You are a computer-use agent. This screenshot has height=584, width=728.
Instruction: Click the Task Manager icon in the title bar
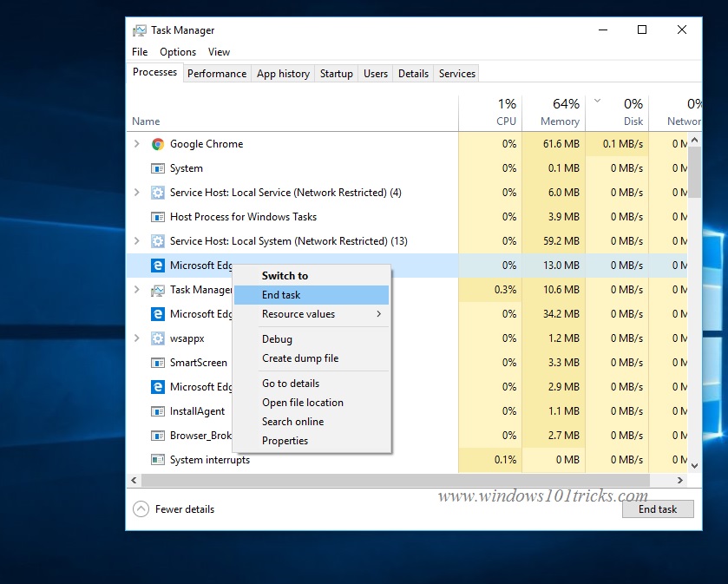pyautogui.click(x=139, y=30)
